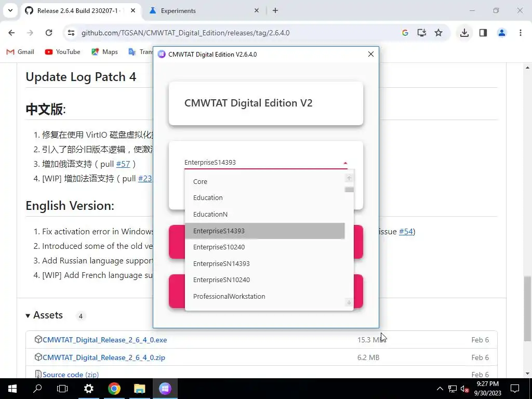
Task: Open Windows taskbar search
Action: (x=37, y=389)
